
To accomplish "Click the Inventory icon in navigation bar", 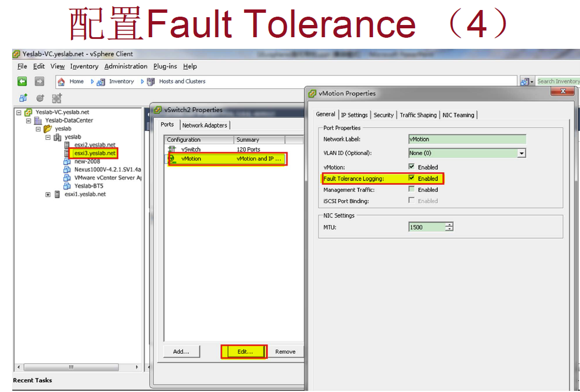I will (100, 82).
